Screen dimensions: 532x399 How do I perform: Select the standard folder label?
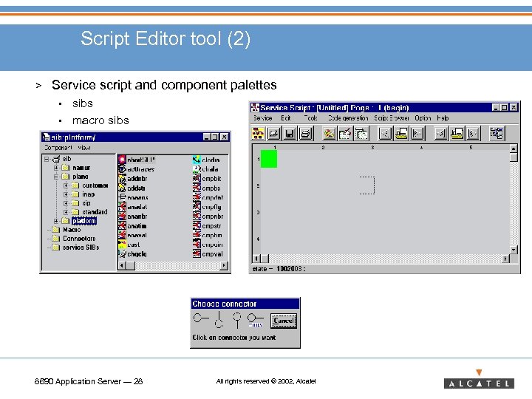click(x=95, y=212)
